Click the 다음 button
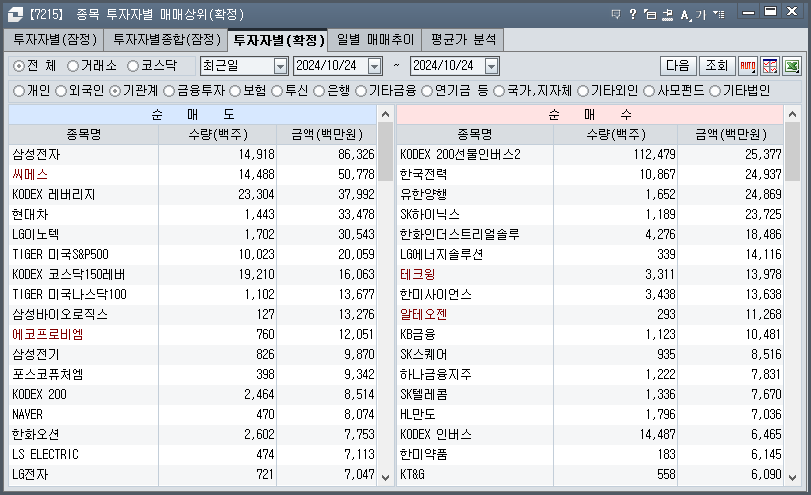Viewport: 811px width, 495px height. coord(678,66)
